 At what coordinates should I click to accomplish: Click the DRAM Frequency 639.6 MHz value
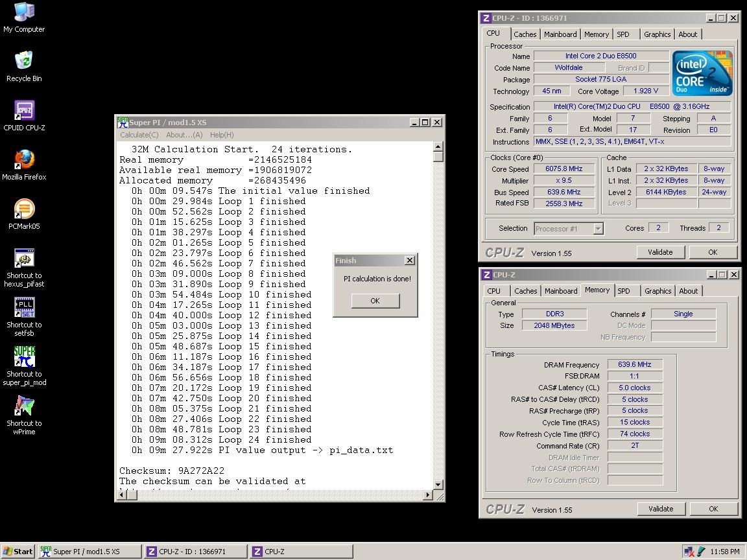[x=635, y=364]
